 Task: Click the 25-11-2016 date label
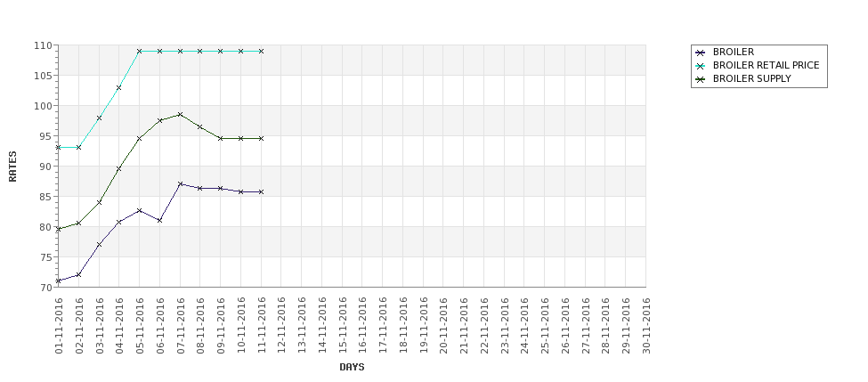[x=545, y=326]
